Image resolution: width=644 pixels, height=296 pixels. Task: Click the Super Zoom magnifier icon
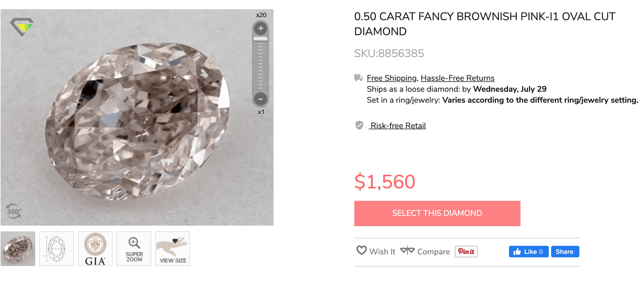pyautogui.click(x=134, y=248)
